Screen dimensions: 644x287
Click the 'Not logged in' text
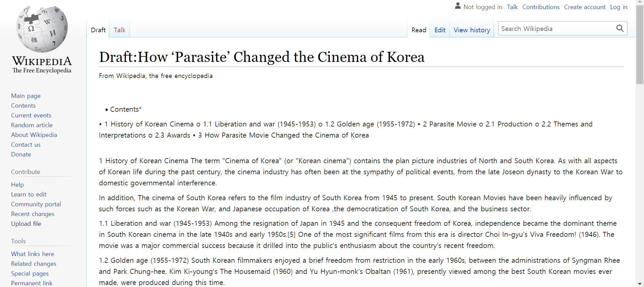483,7
